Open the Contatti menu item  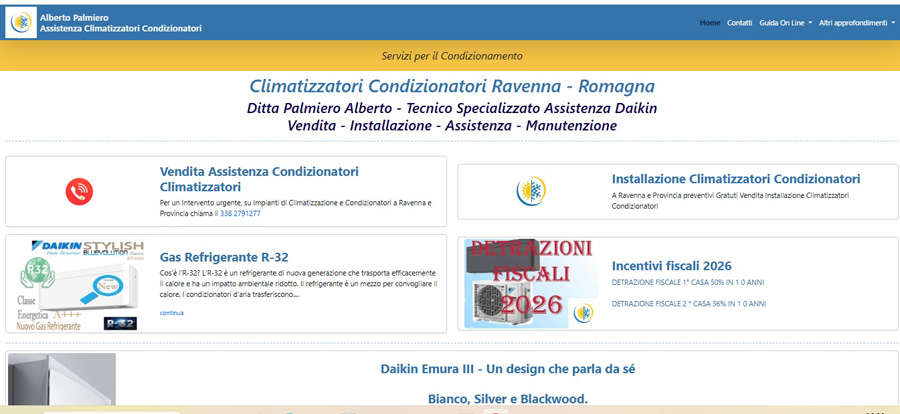[x=739, y=23]
